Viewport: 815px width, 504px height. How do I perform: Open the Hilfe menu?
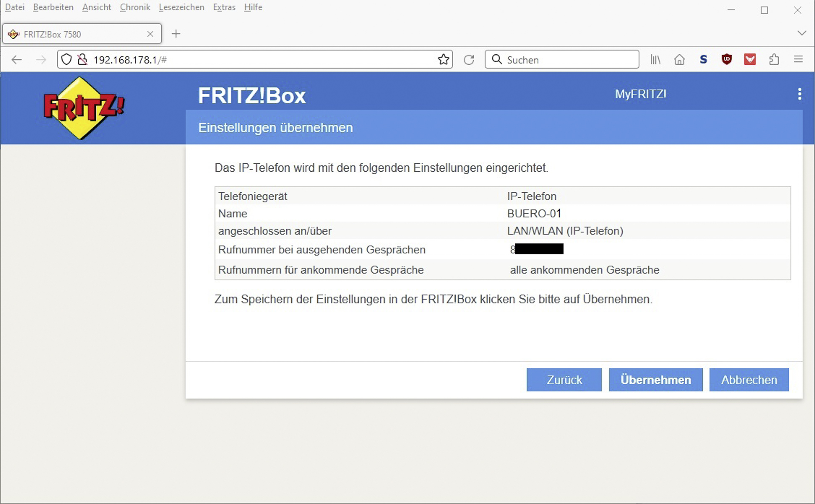click(x=253, y=7)
